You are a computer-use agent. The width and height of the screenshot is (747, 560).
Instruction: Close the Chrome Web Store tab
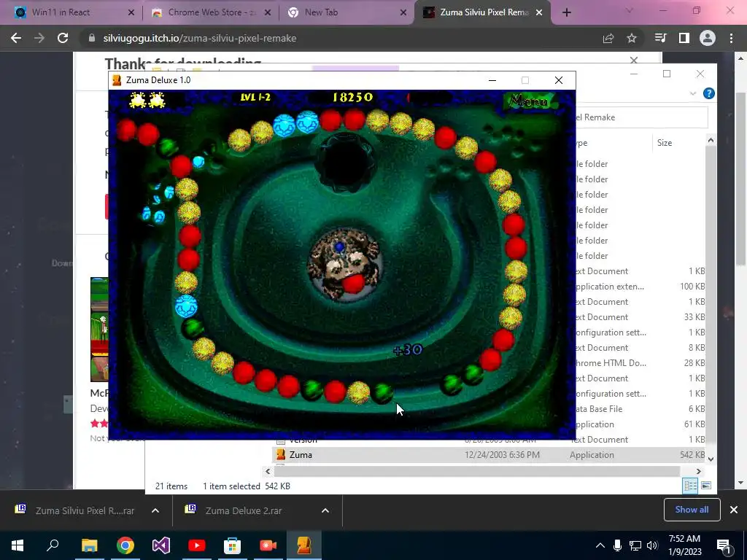tap(268, 12)
